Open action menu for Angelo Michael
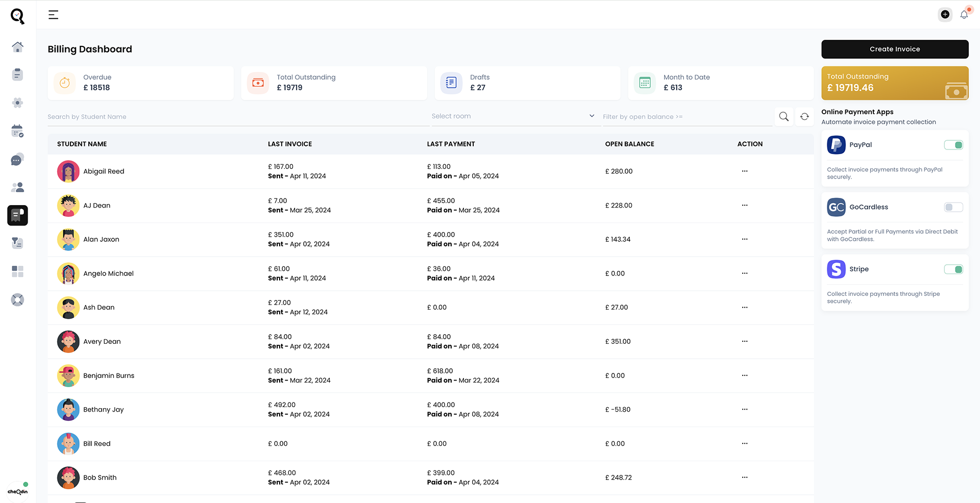The width and height of the screenshot is (980, 503). coord(745,273)
